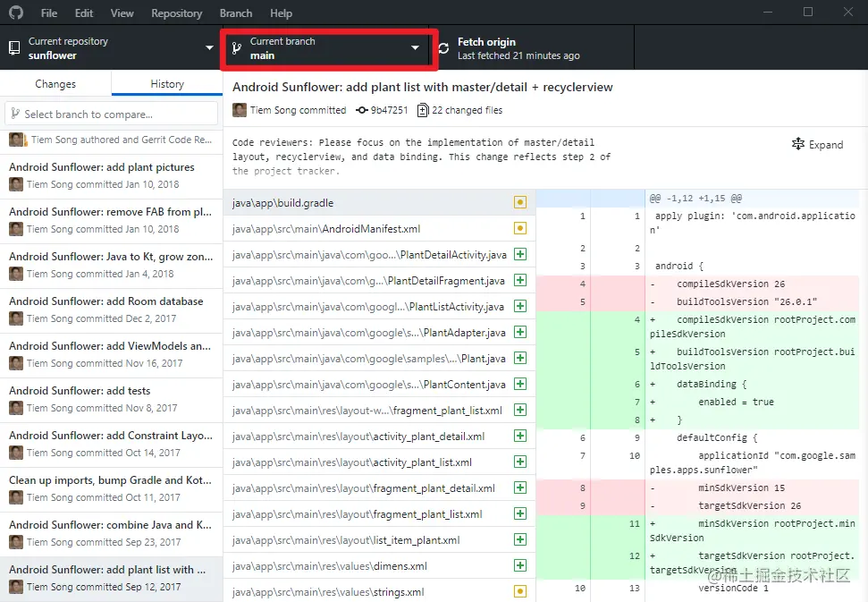The height and width of the screenshot is (602, 868).
Task: Select file PlantListActivity.java
Action: [379, 306]
